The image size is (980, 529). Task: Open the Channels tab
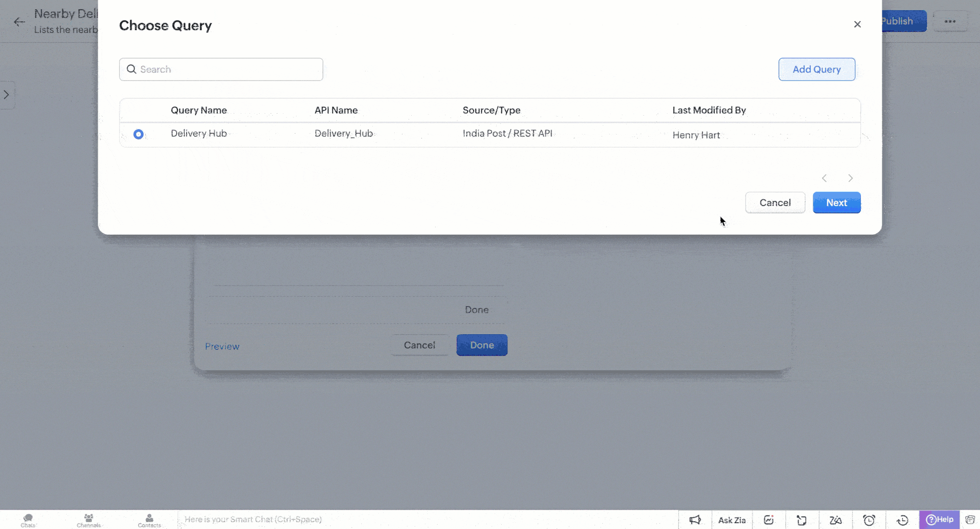click(x=88, y=520)
